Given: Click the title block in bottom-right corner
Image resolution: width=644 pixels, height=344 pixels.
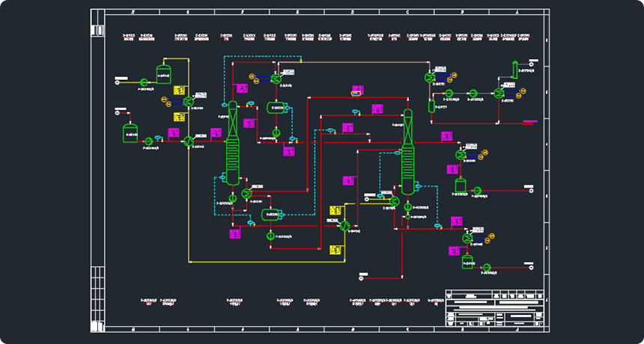Looking at the screenshot, I should (493, 308).
